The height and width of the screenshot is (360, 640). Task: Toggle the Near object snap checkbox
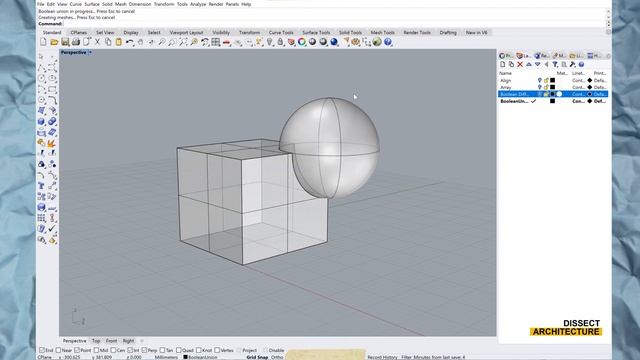58,350
